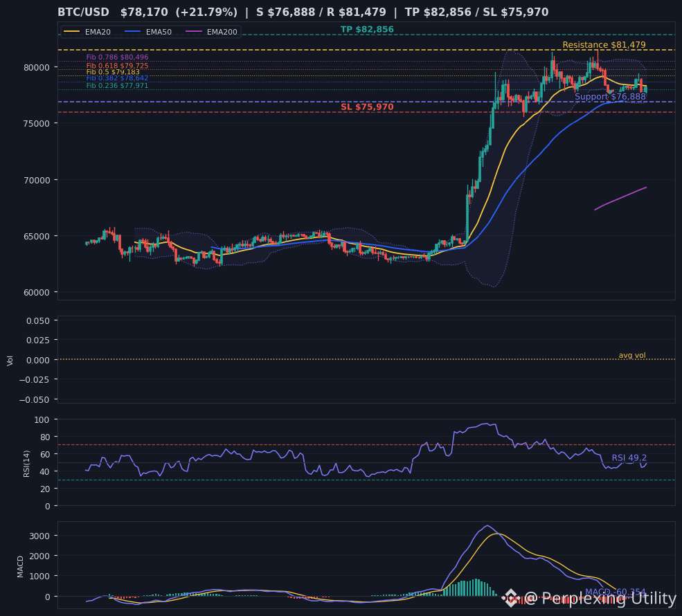The image size is (682, 616).
Task: Click the 0 tick on RSI axis
Action: coord(47,507)
